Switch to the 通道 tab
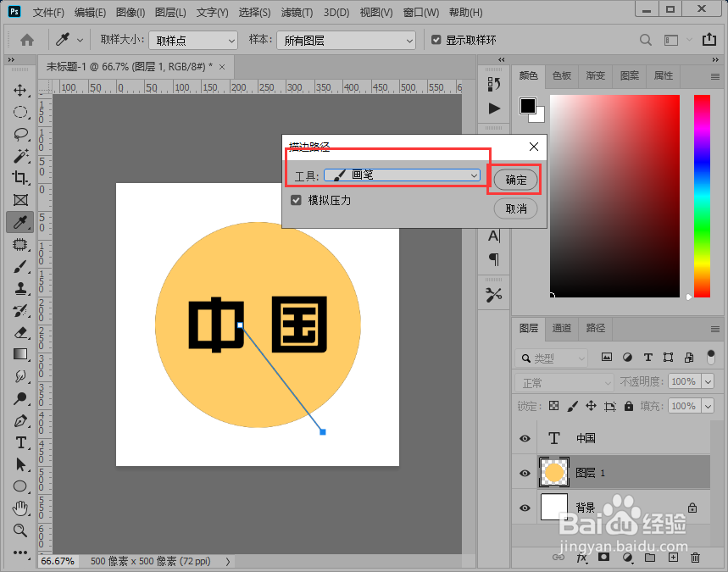Image resolution: width=728 pixels, height=572 pixels. click(x=562, y=329)
